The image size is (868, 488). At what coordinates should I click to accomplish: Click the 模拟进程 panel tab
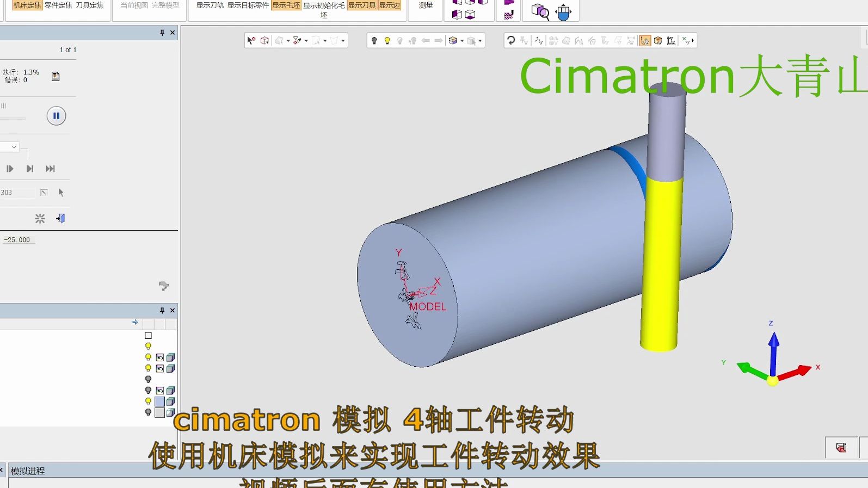(x=28, y=471)
